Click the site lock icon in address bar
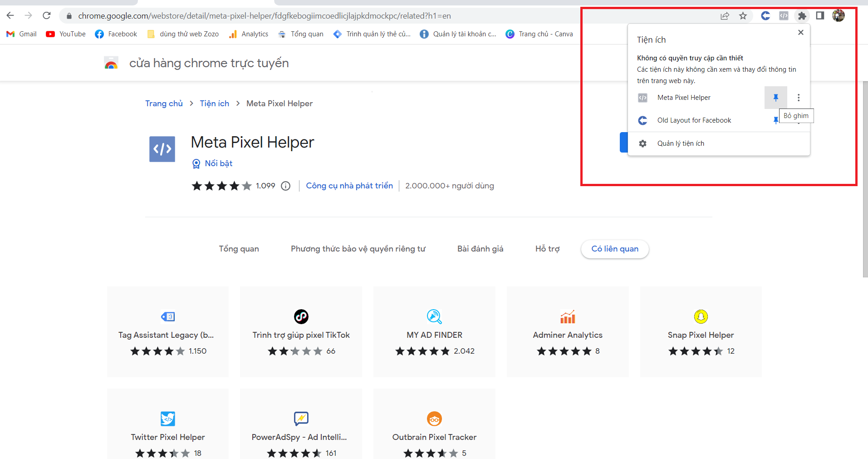The width and height of the screenshot is (868, 459). tap(69, 16)
